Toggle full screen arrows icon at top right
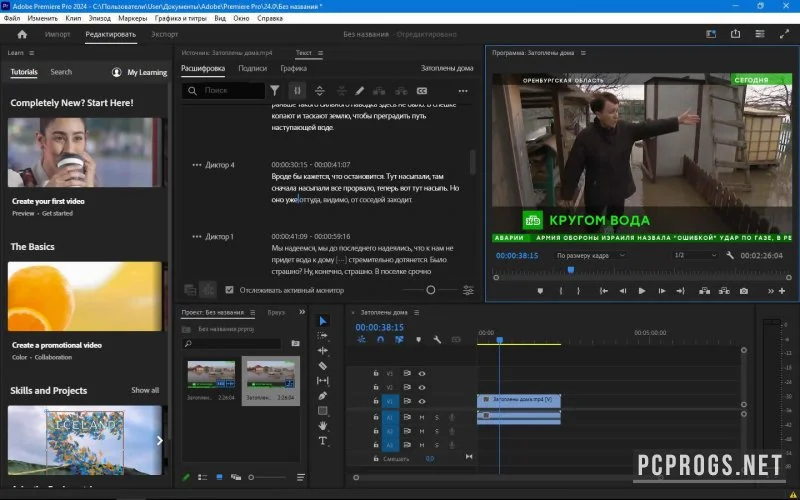The image size is (800, 500). pyautogui.click(x=785, y=34)
